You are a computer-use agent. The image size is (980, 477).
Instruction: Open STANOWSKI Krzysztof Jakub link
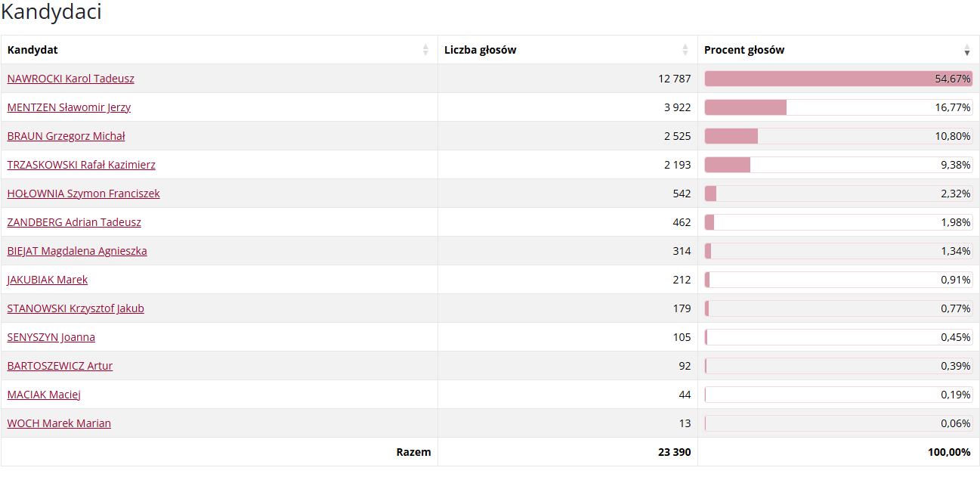tap(76, 308)
